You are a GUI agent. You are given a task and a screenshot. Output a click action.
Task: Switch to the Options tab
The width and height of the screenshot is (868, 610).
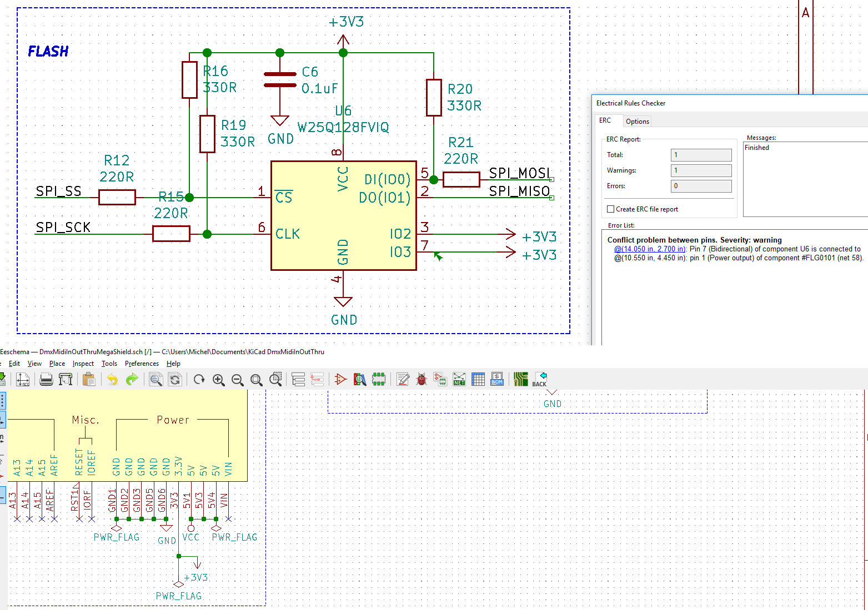click(637, 122)
